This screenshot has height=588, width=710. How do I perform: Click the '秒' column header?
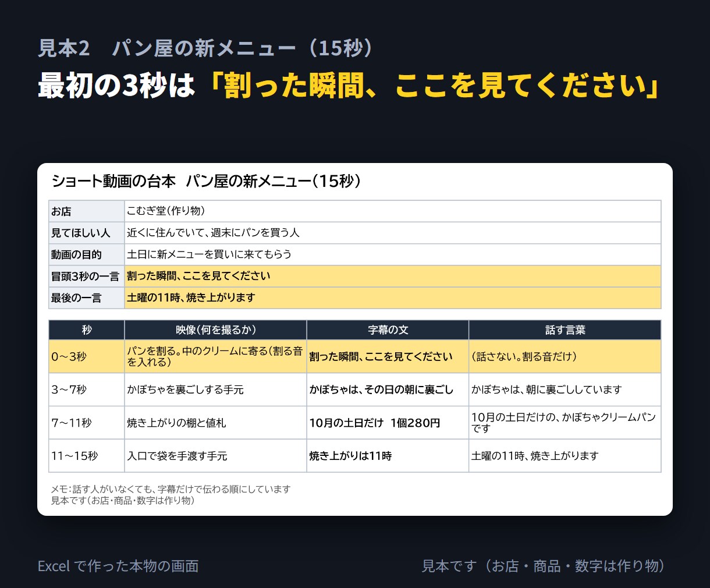tap(87, 330)
